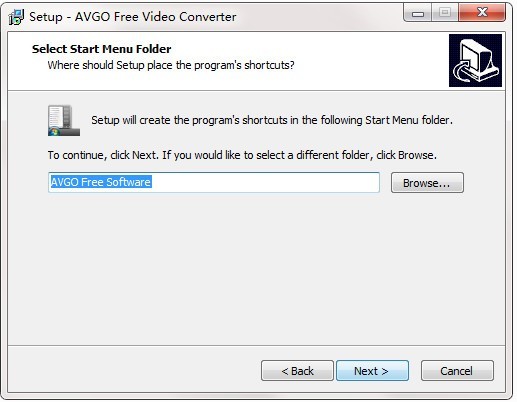Click empty space inside the folder name field
Image resolution: width=517 pixels, height=402 pixels.
pos(265,182)
